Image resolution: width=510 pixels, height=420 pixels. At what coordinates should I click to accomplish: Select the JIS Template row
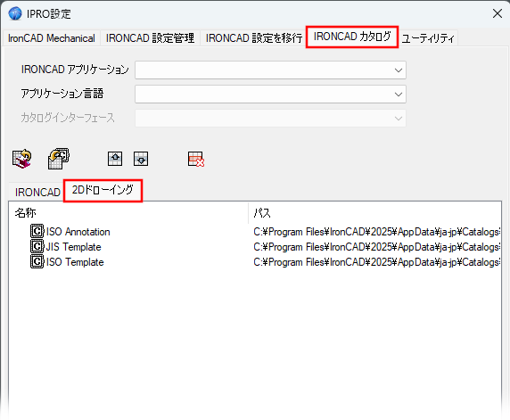255,247
